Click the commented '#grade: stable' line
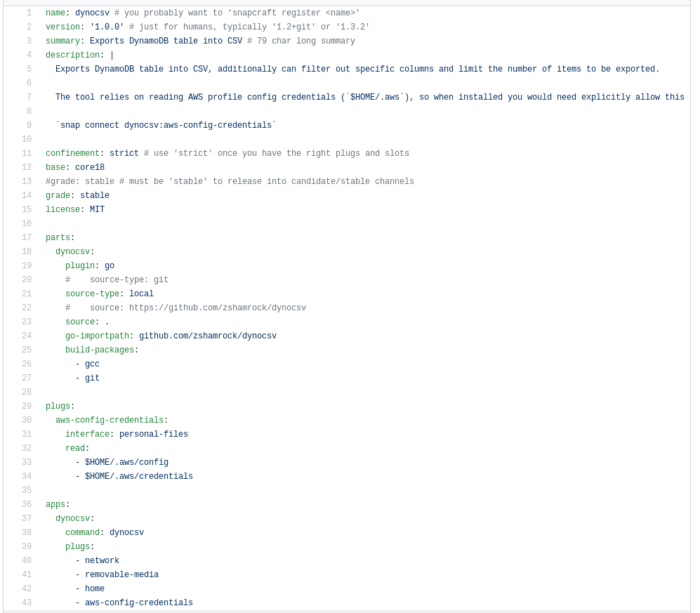 click(230, 181)
